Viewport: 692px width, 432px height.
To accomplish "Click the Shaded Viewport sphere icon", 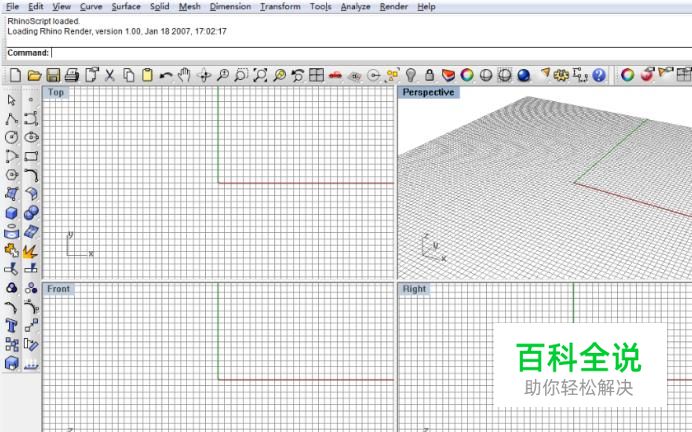I will click(486, 75).
